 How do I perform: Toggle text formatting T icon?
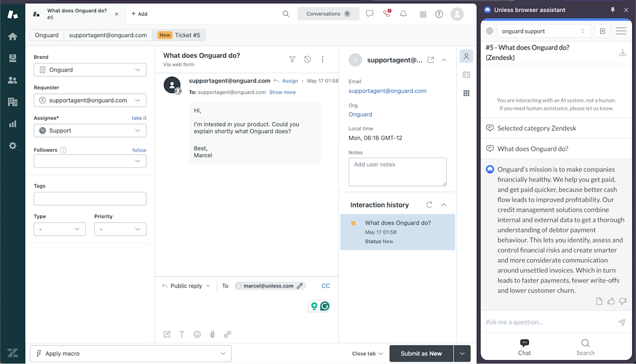click(x=182, y=334)
